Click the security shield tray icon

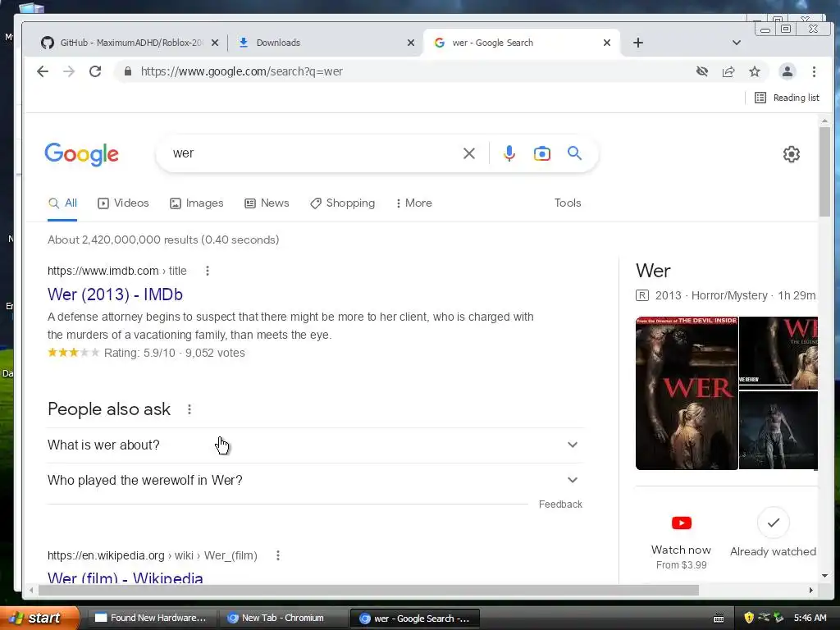point(749,619)
